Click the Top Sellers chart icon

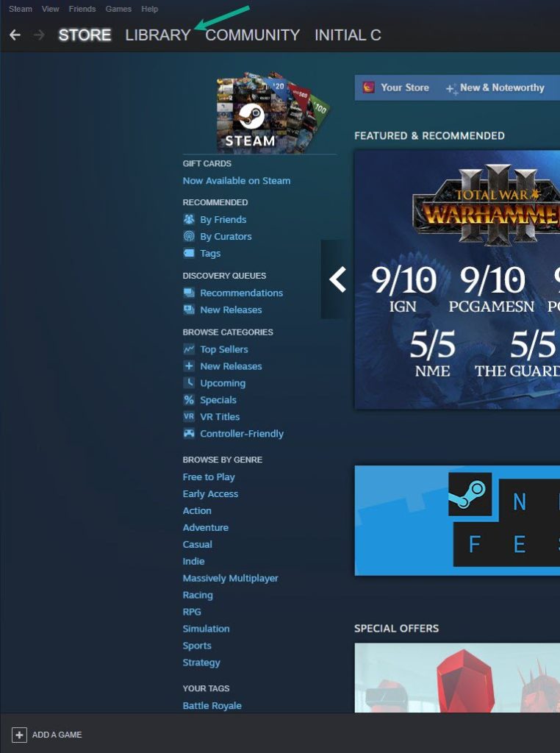point(189,349)
